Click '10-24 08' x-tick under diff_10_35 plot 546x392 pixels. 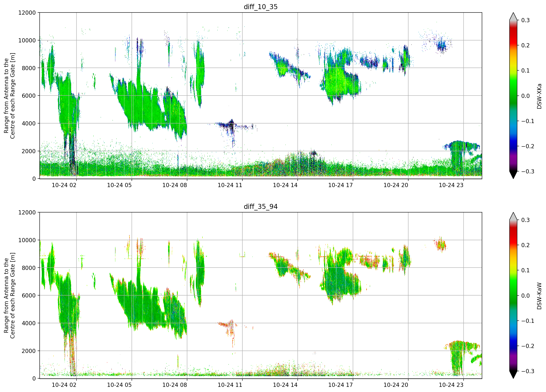click(x=175, y=185)
